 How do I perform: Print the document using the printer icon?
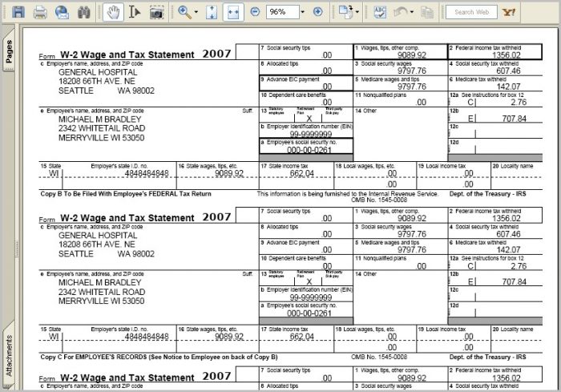[x=40, y=12]
